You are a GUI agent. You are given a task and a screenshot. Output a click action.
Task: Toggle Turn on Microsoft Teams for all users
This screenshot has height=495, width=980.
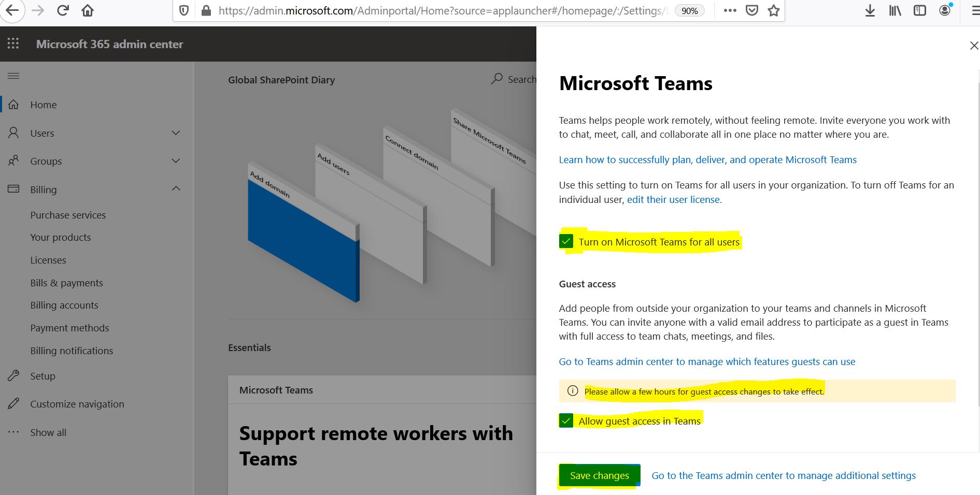coord(566,241)
